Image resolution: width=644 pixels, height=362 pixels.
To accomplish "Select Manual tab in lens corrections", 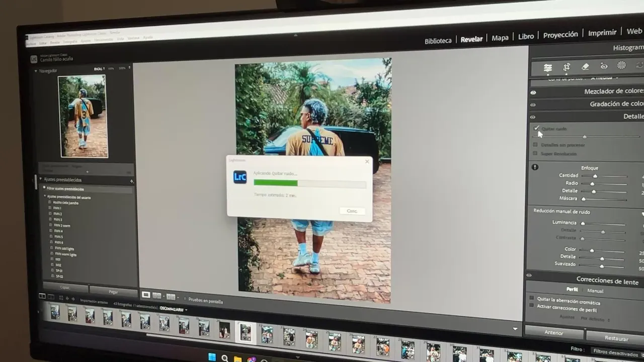I will tap(595, 291).
